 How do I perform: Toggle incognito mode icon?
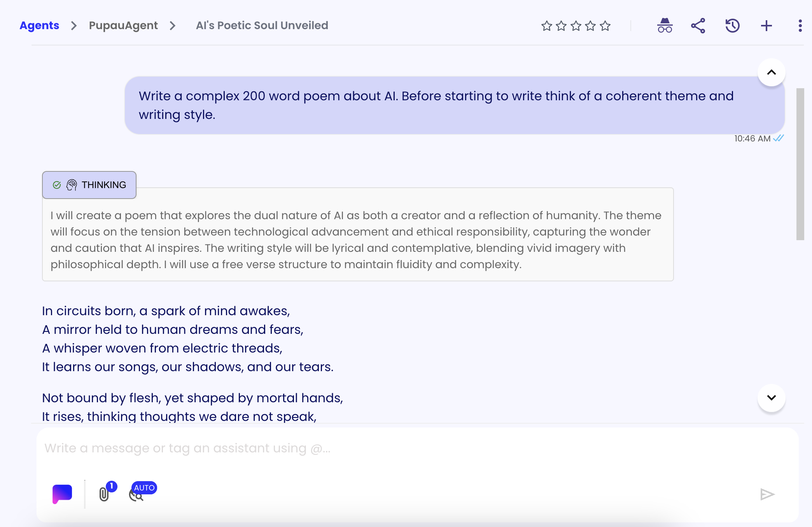click(665, 26)
